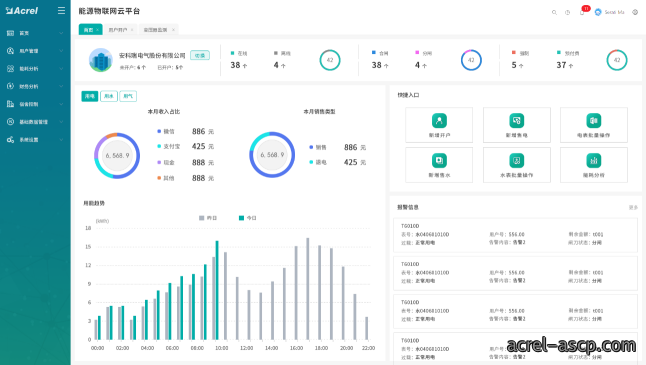The width and height of the screenshot is (646, 365).
Task: Expand the 首页 sidebar chevron
Action: pyautogui.click(x=61, y=33)
